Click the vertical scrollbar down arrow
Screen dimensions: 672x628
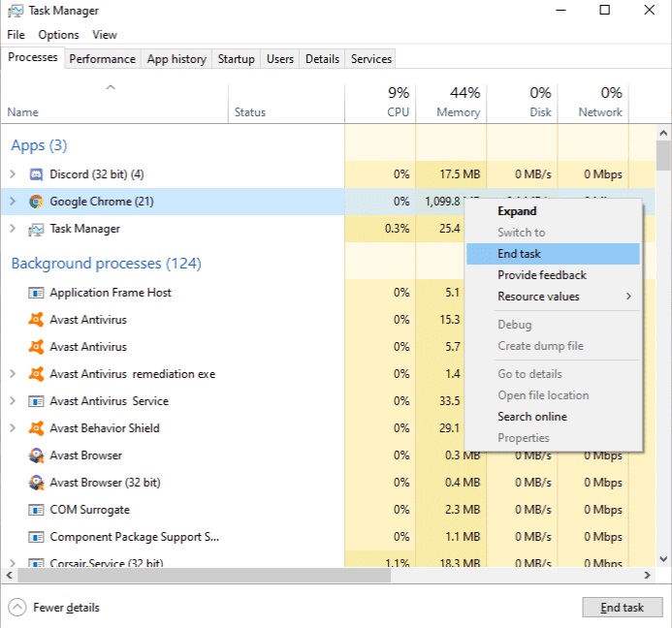663,559
